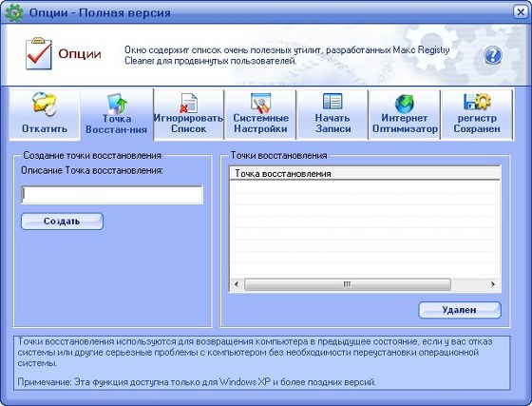The image size is (532, 406).
Task: Switch to the Системные Настройки tab label
Action: 260,124
